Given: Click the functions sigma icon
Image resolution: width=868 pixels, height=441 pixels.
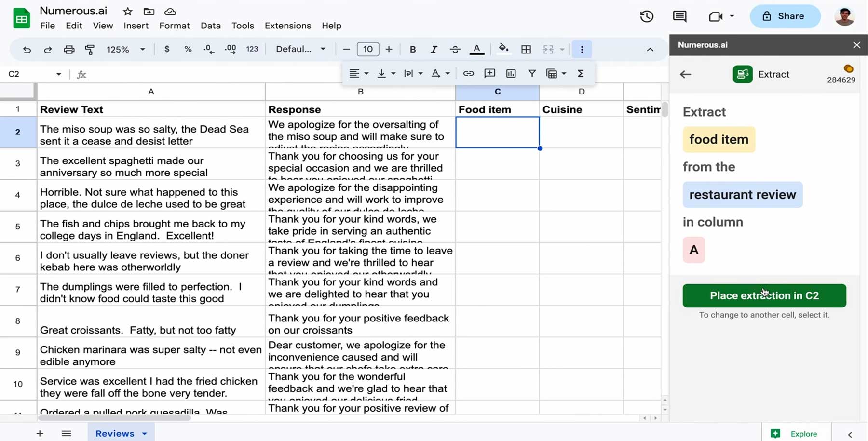Looking at the screenshot, I should click(581, 73).
